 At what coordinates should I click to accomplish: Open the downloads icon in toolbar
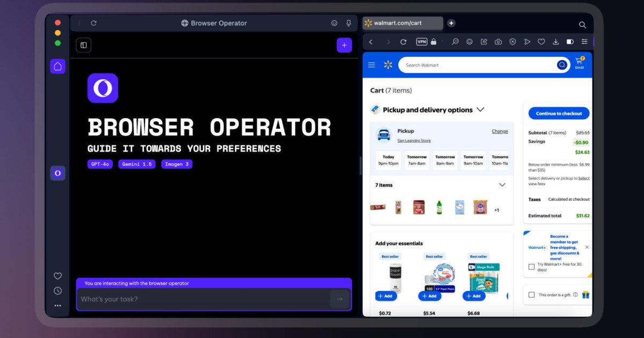coord(555,42)
